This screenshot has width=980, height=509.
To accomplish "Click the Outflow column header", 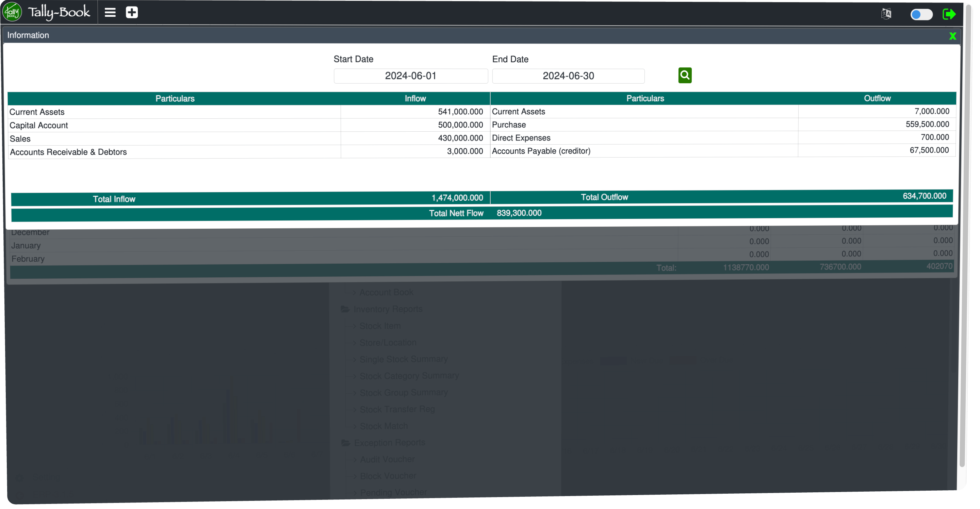I will [x=877, y=99].
